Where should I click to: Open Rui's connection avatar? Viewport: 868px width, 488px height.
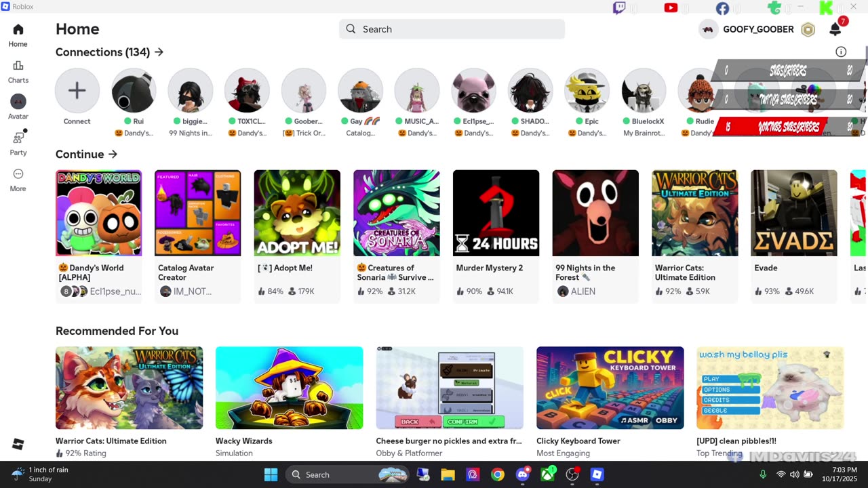click(x=134, y=90)
